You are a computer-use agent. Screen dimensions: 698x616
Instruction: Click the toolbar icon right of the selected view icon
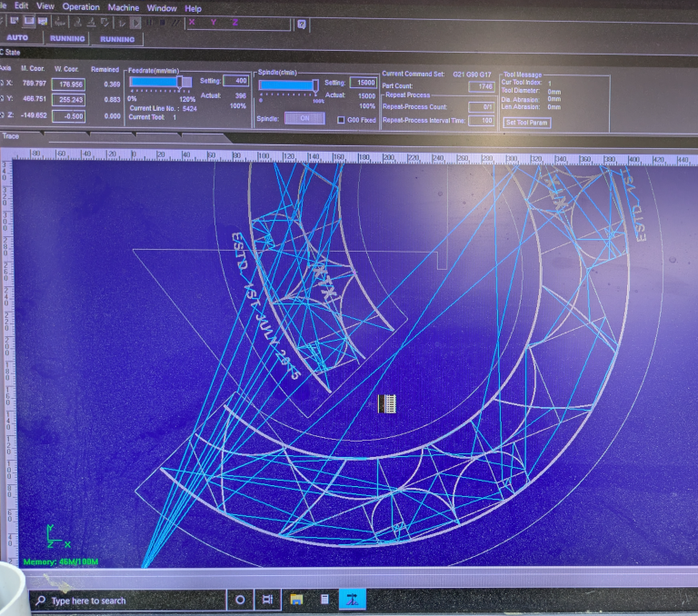coord(43,21)
